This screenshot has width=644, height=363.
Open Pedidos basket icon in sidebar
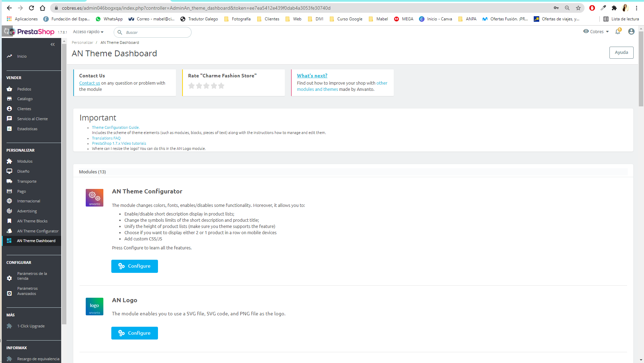[9, 89]
